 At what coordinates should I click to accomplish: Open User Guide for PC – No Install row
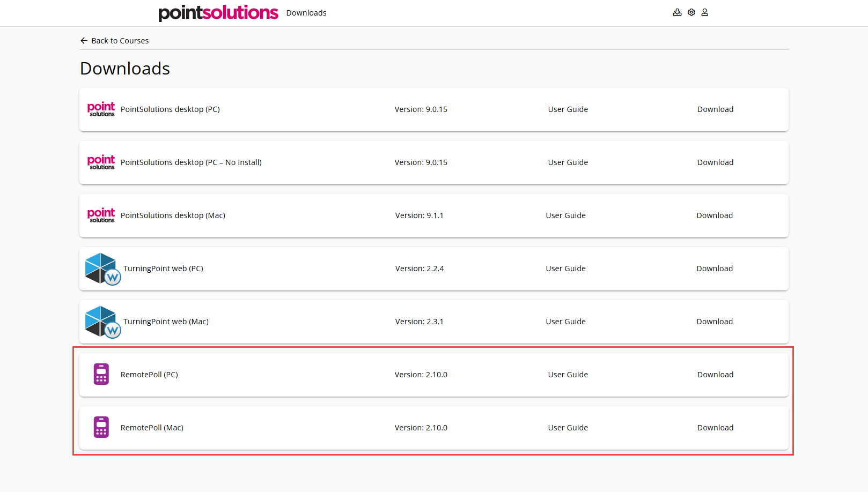(x=568, y=162)
